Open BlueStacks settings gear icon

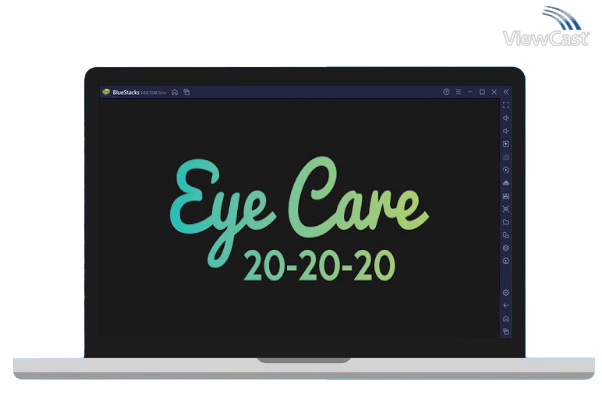pos(506,293)
